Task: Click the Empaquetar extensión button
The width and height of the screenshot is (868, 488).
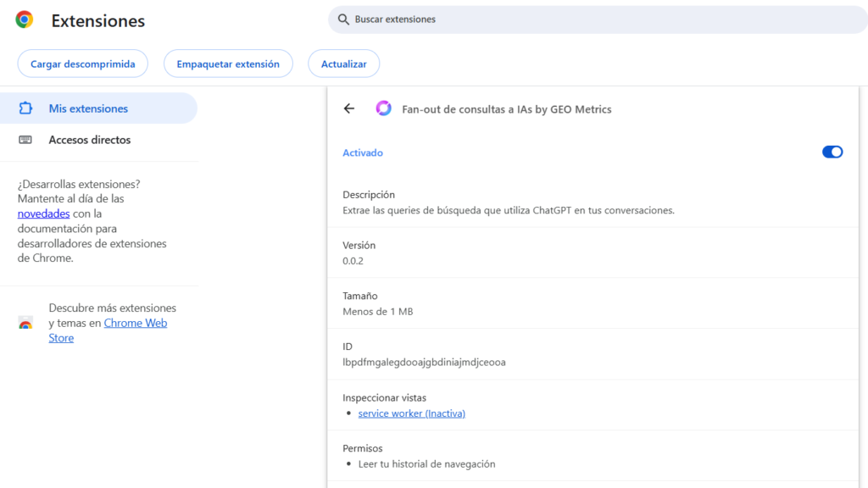Action: 228,64
